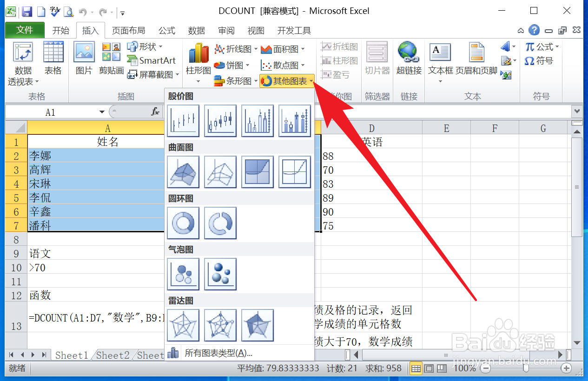
Task: Open the 柱形图 column chart menu
Action: [198, 64]
